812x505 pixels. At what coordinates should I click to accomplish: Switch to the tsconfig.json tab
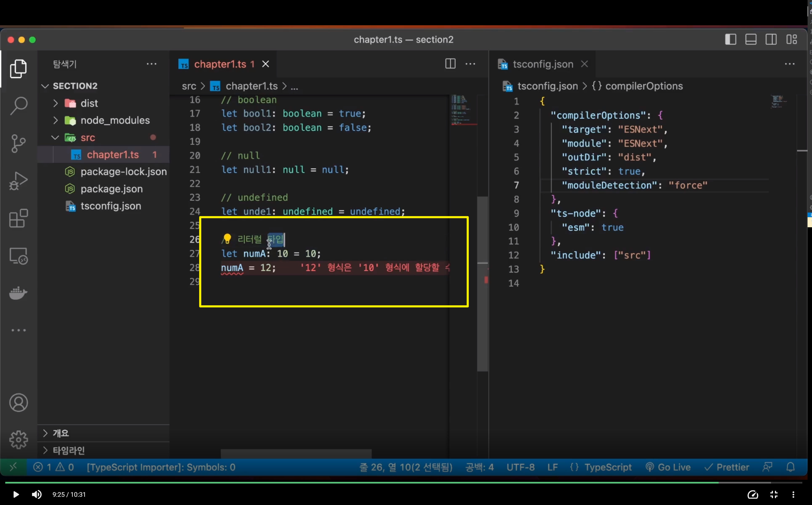tap(543, 64)
